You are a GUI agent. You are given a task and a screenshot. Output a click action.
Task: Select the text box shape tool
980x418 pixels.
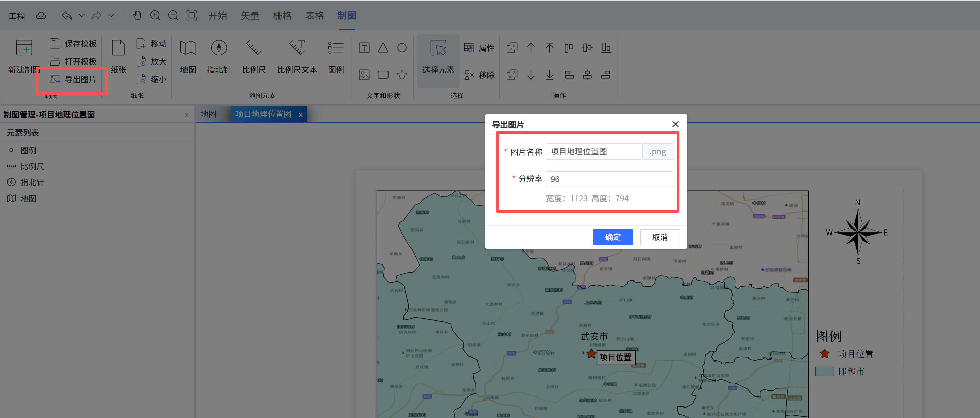(364, 48)
